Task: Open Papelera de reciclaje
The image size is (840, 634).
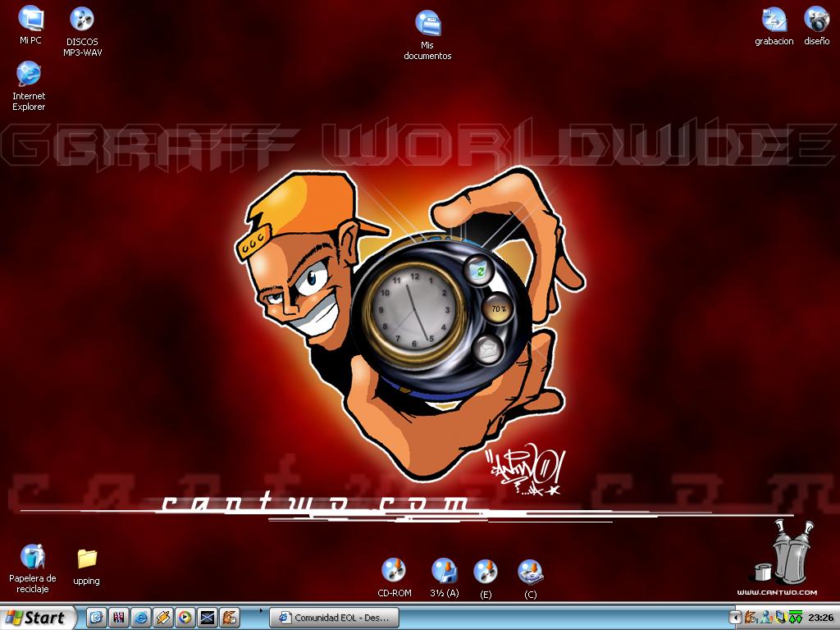Action: (x=33, y=568)
